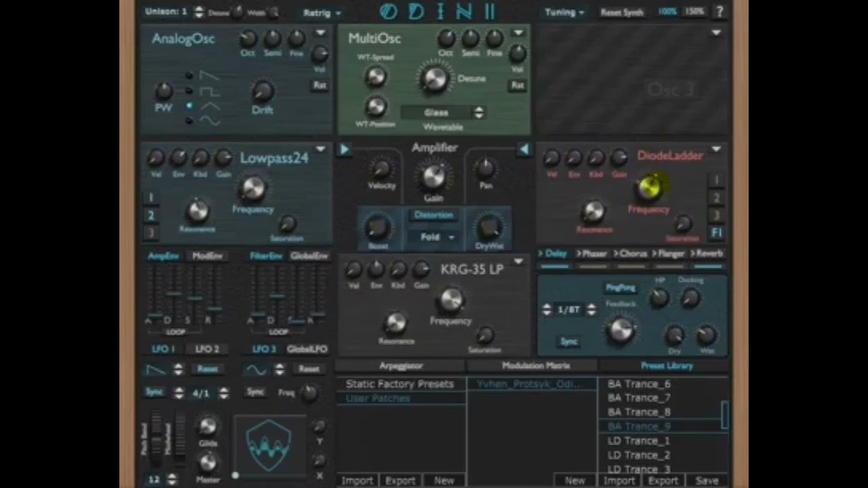
Task: Click the Reset Synth button
Action: pyautogui.click(x=622, y=12)
